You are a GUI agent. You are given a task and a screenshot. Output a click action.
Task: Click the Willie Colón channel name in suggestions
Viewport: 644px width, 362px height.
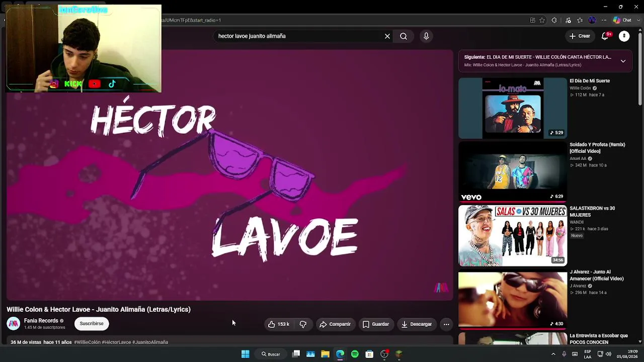click(x=580, y=88)
